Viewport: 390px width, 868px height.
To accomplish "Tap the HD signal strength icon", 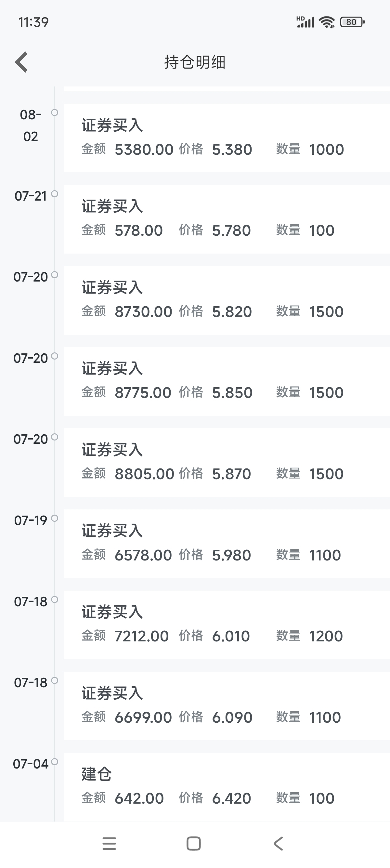I will tap(305, 22).
